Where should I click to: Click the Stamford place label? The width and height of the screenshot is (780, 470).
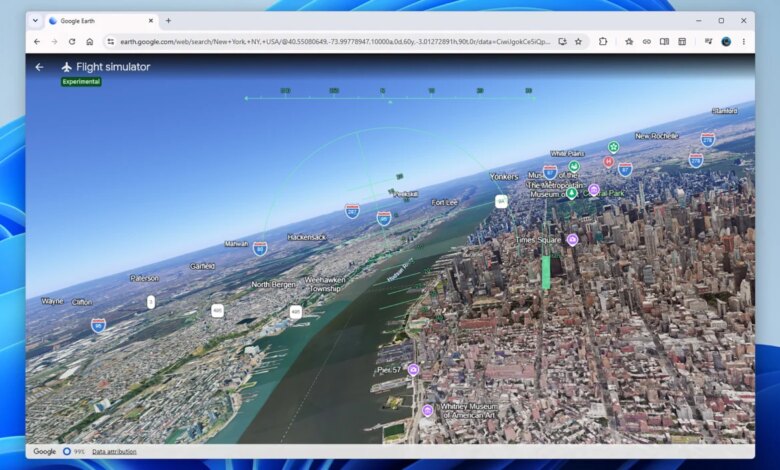pos(724,111)
